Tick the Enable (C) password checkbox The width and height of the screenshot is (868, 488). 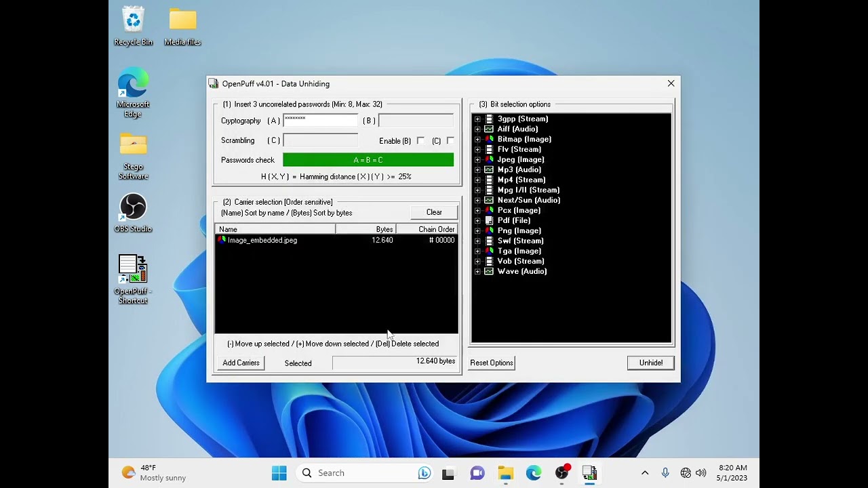coord(450,140)
